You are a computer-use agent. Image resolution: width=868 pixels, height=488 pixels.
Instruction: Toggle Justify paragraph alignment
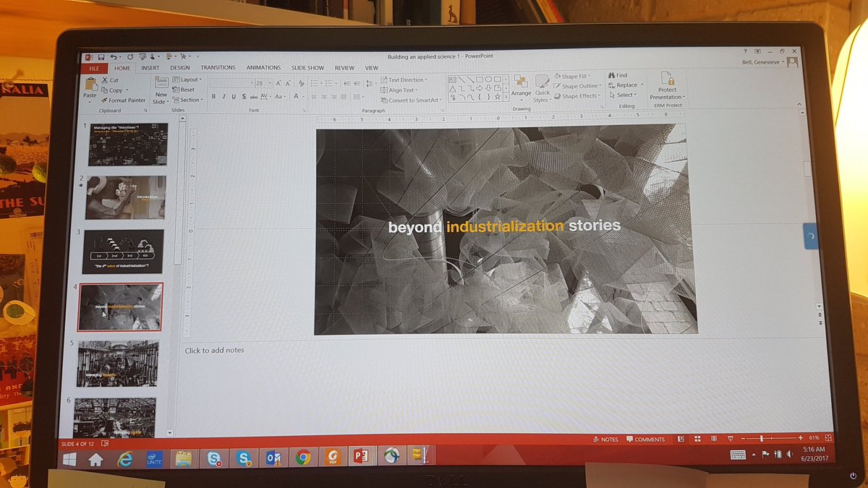click(x=345, y=97)
